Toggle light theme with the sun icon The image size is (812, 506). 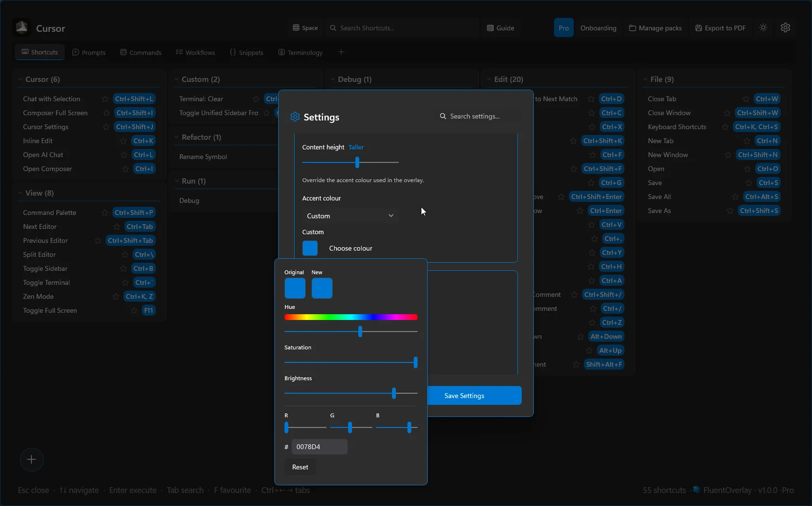763,27
